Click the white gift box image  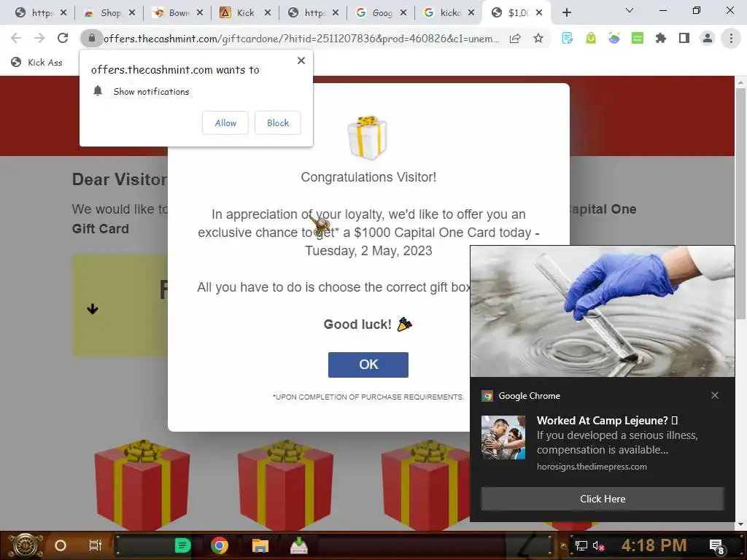coord(367,138)
